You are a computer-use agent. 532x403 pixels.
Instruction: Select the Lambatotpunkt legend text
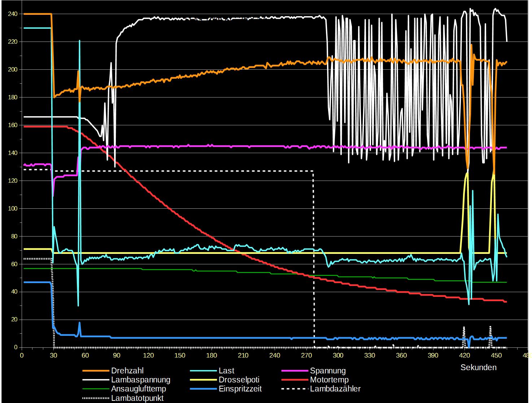click(x=137, y=398)
